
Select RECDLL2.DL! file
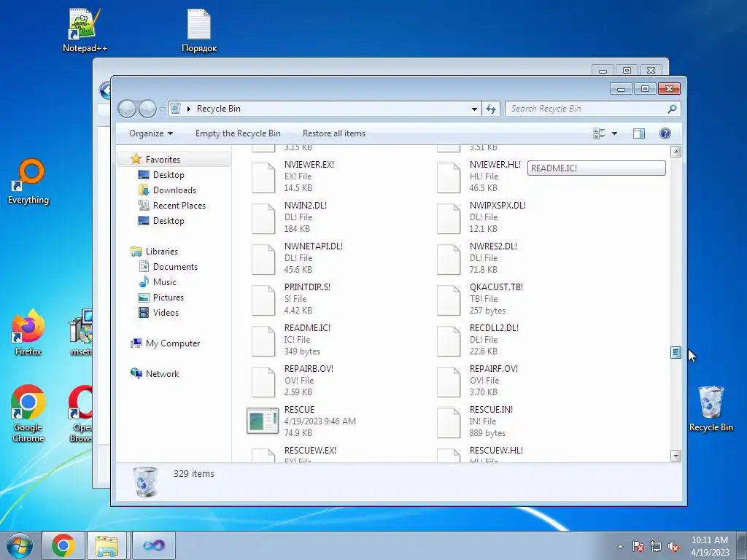tap(479, 340)
